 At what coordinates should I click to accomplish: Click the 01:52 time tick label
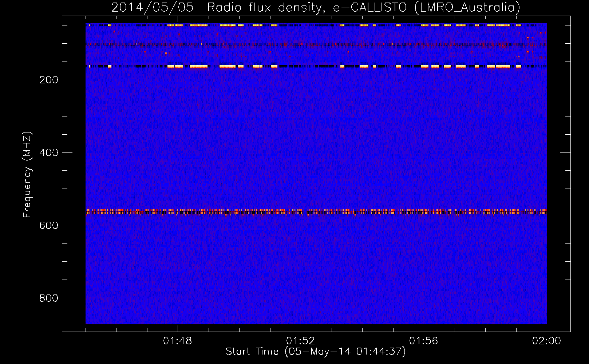coord(301,341)
